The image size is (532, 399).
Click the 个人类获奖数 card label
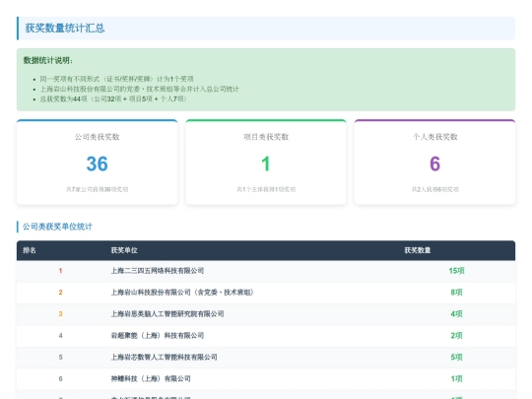click(x=435, y=137)
